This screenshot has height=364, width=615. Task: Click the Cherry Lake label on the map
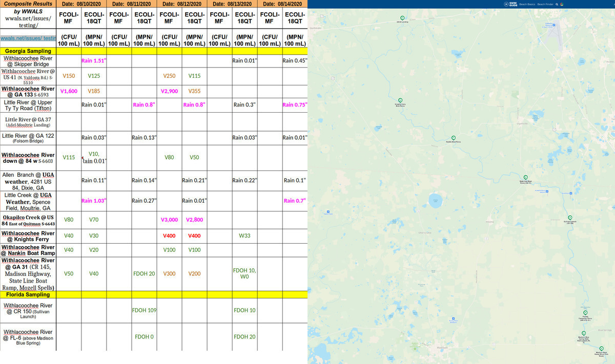pos(425,232)
